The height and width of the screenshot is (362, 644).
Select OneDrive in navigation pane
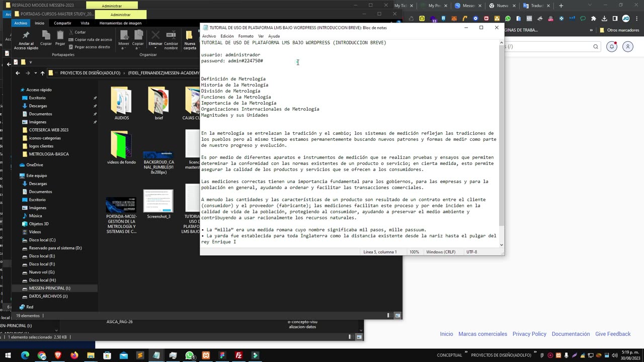pos(35,165)
